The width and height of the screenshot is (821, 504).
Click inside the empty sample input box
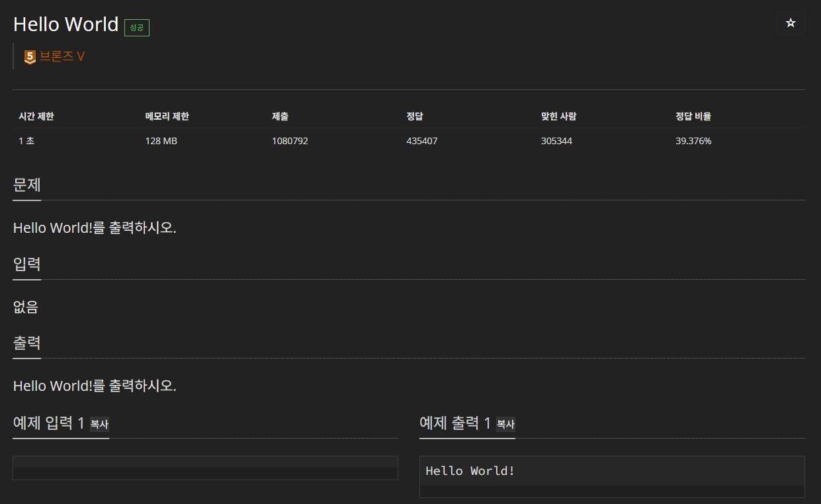point(205,468)
